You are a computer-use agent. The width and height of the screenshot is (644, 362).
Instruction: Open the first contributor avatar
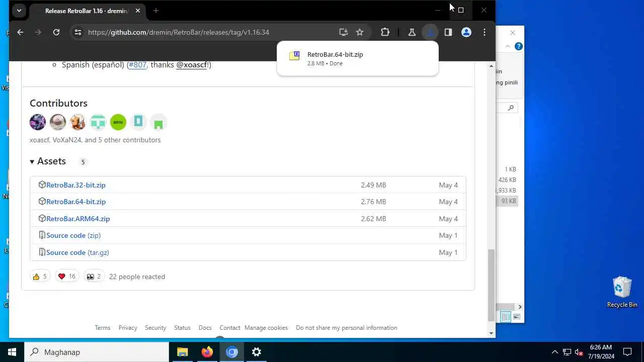click(x=38, y=122)
